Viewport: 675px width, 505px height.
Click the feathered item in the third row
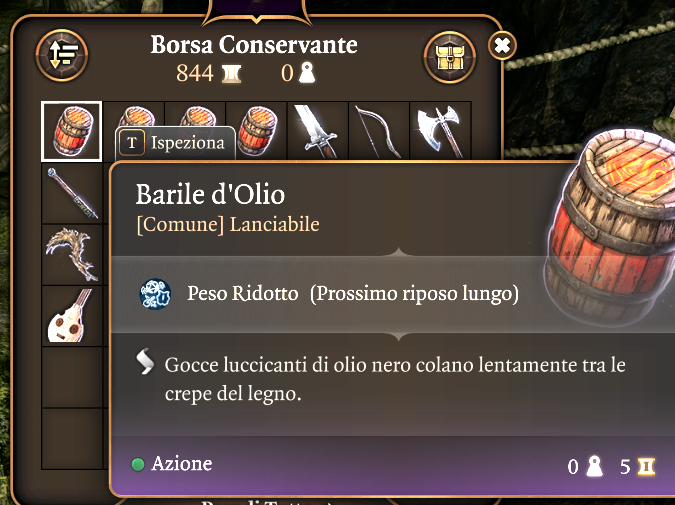tap(71, 254)
